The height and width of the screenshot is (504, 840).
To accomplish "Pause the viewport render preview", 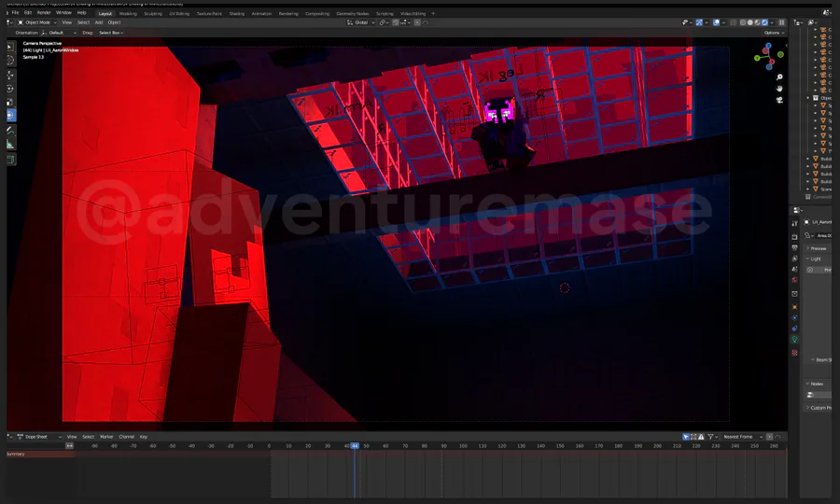I will point(781,22).
